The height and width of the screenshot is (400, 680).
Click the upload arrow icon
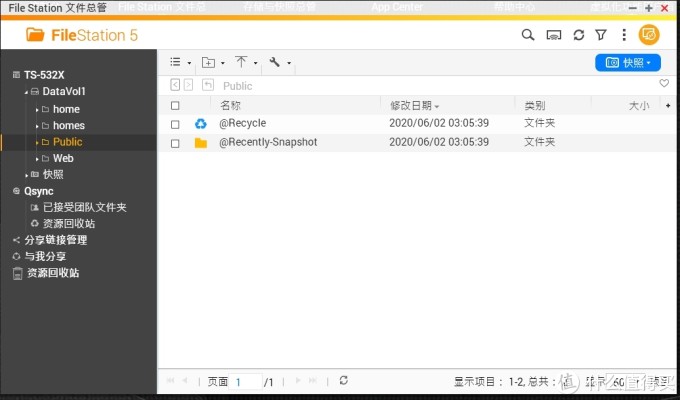click(241, 62)
